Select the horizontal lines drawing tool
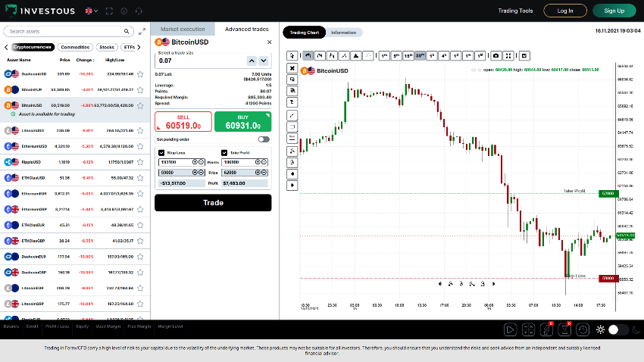Screen dimensions: 644x362 point(292,139)
